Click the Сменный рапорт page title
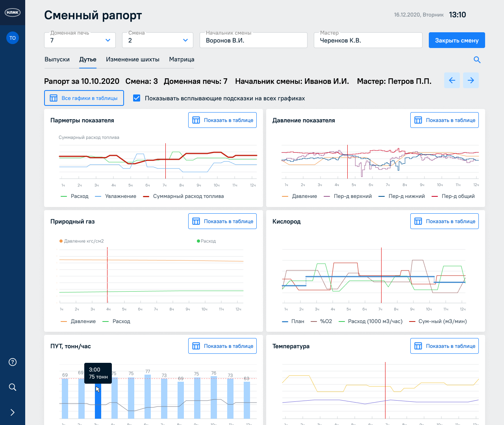Image resolution: width=504 pixels, height=425 pixels. 93,15
